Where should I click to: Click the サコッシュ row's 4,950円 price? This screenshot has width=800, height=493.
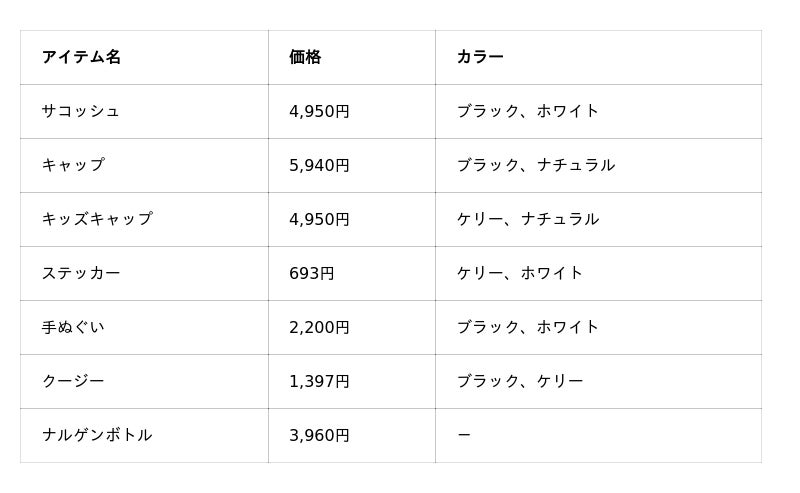(319, 111)
